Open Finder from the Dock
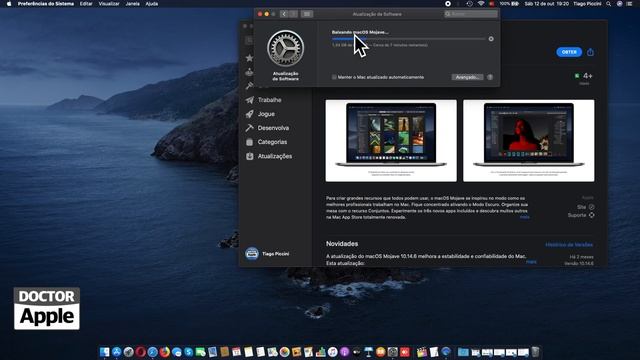The image size is (640, 360). 104,352
